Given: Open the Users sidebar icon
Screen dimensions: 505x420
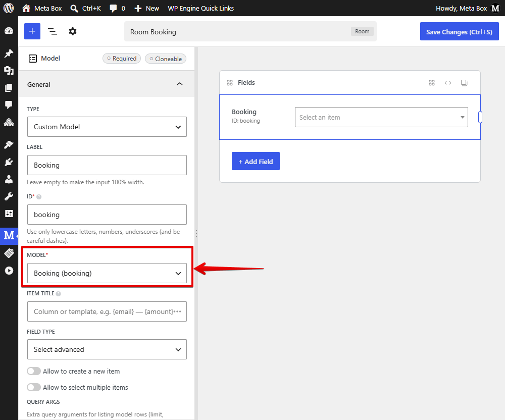Looking at the screenshot, I should (9, 179).
